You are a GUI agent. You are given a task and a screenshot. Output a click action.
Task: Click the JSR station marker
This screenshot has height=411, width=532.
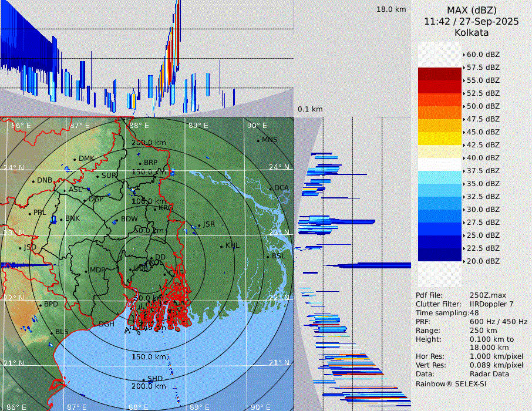(198, 225)
